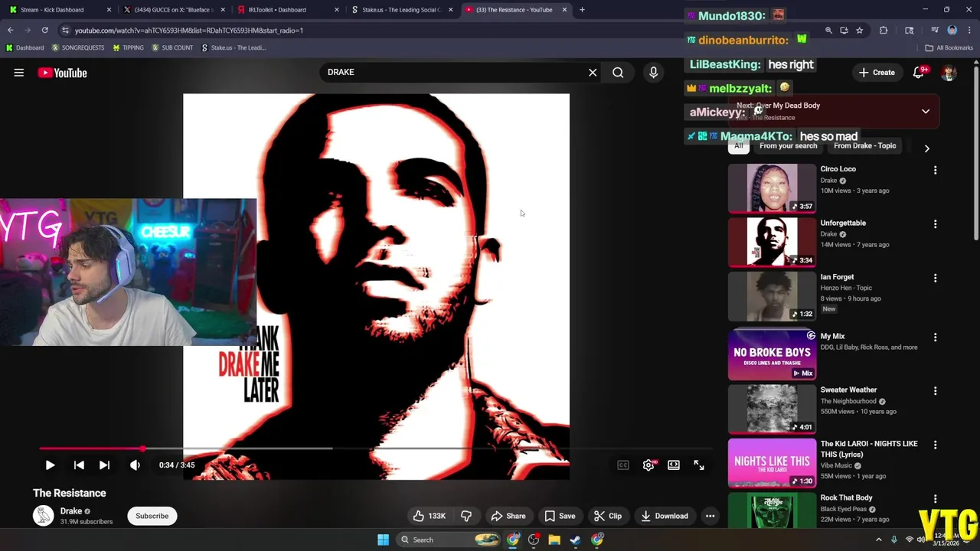Image resolution: width=980 pixels, height=551 pixels.
Task: Show more filter chips with arrow
Action: coord(926,148)
